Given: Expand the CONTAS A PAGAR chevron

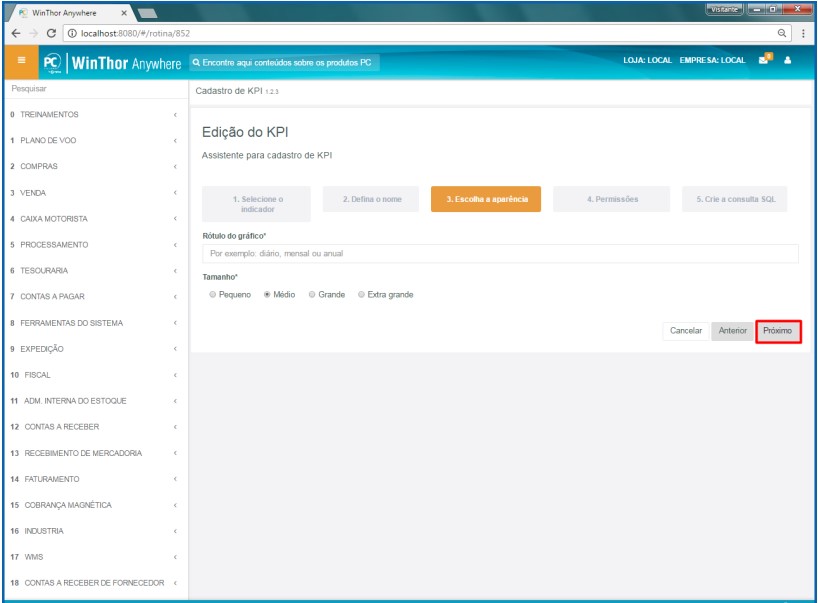Looking at the screenshot, I should [175, 297].
